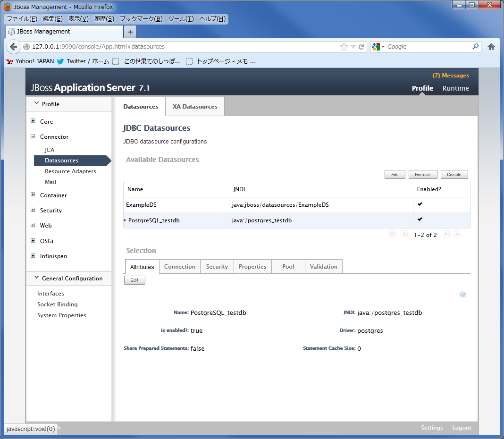Expand the Infinispan tree node

(33, 256)
